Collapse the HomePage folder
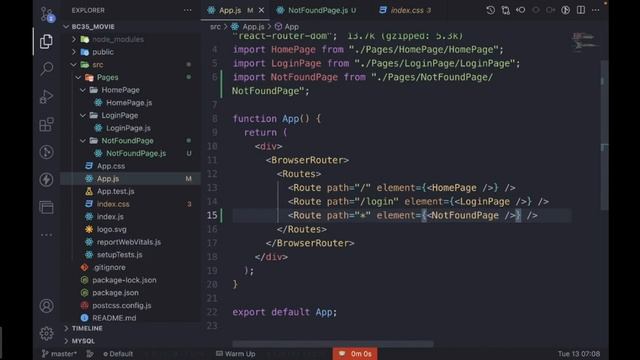 click(120, 90)
